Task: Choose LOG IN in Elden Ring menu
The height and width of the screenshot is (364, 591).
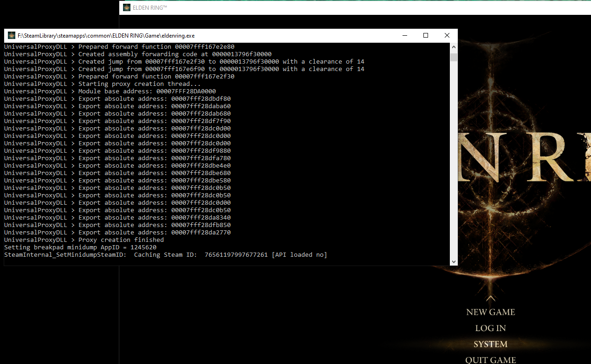Action: click(x=490, y=328)
